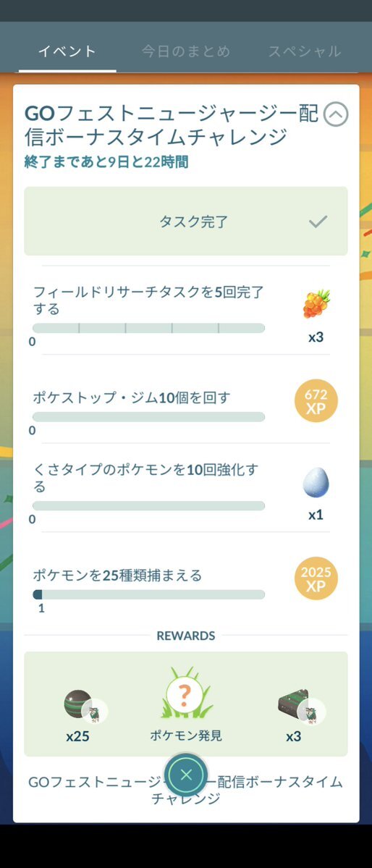Open the スペシャル tab
The height and width of the screenshot is (868, 372).
coord(305,51)
